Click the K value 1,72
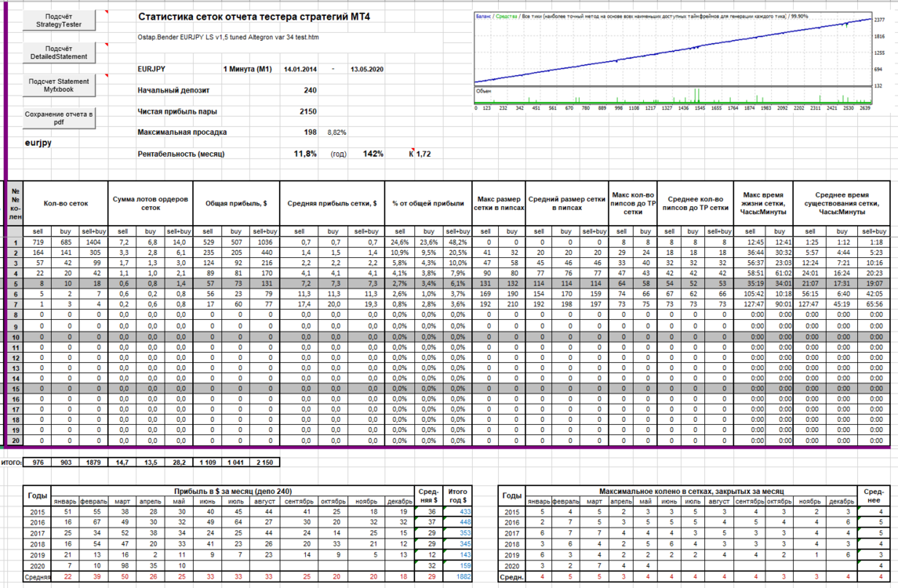This screenshot has width=898, height=588. click(424, 154)
